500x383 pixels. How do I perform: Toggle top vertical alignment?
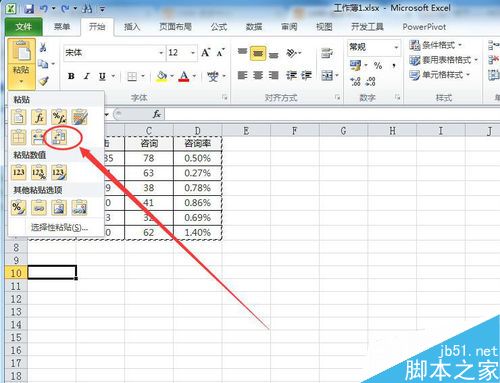click(242, 53)
